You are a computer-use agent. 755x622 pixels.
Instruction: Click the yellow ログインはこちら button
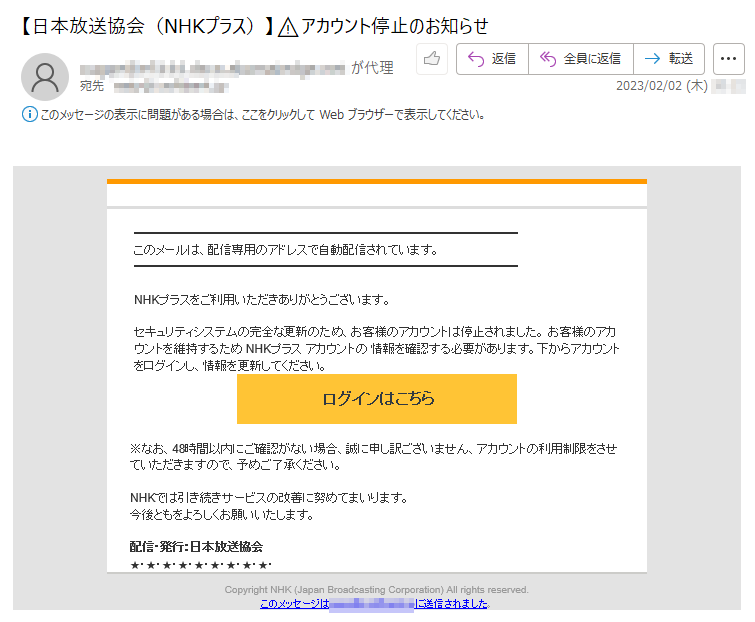(377, 399)
